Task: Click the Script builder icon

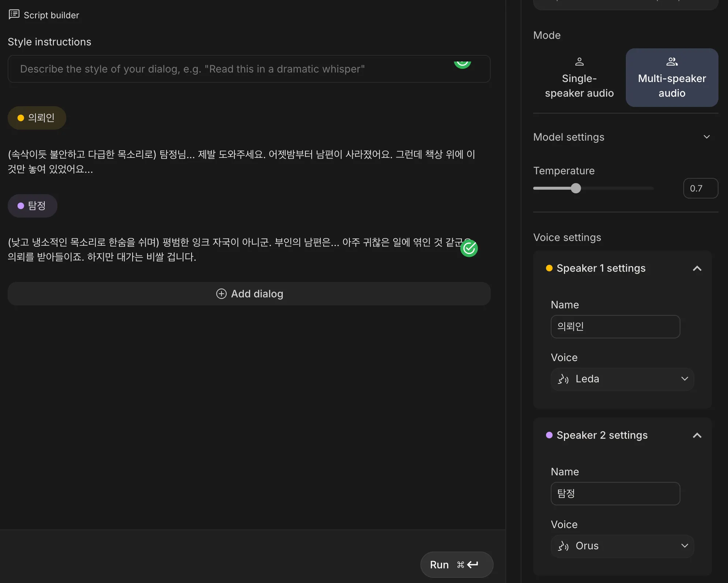Action: click(14, 15)
